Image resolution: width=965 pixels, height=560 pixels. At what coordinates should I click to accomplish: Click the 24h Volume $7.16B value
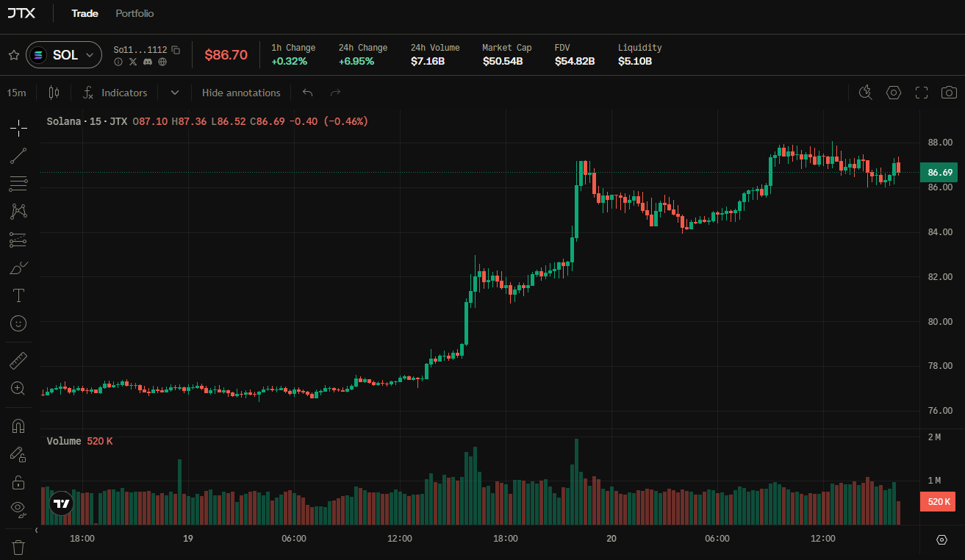click(428, 61)
